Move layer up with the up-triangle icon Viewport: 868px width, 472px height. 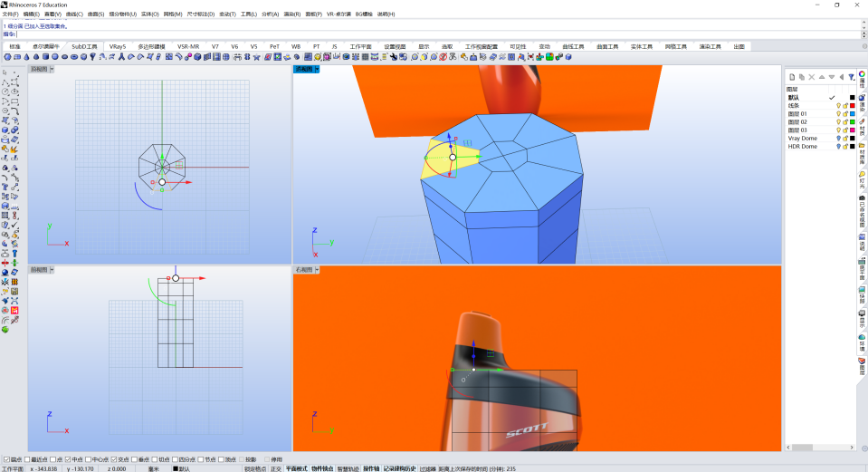coord(822,77)
